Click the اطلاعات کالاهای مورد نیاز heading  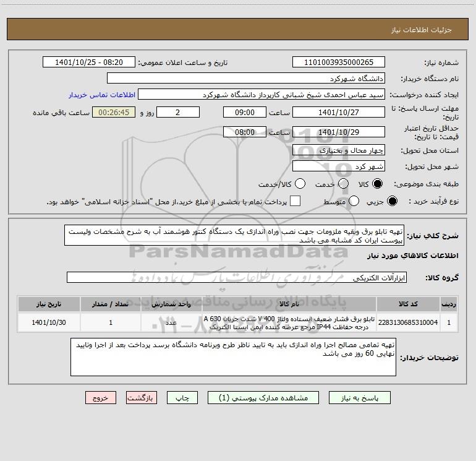pyautogui.click(x=413, y=256)
